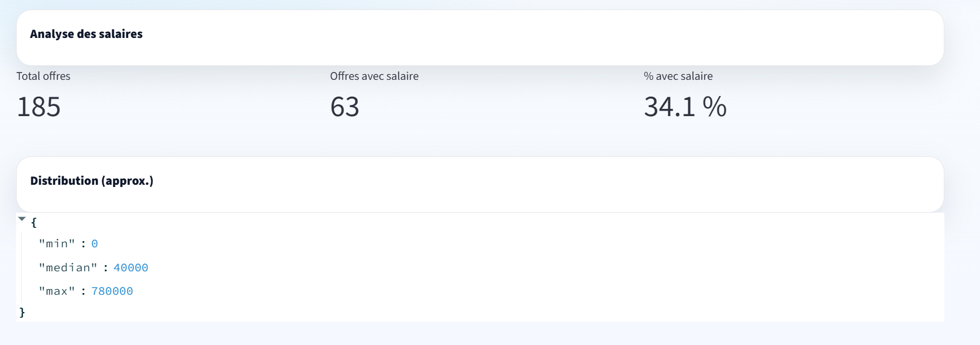Click the "Distribution (approx.)" heading

pyautogui.click(x=91, y=181)
